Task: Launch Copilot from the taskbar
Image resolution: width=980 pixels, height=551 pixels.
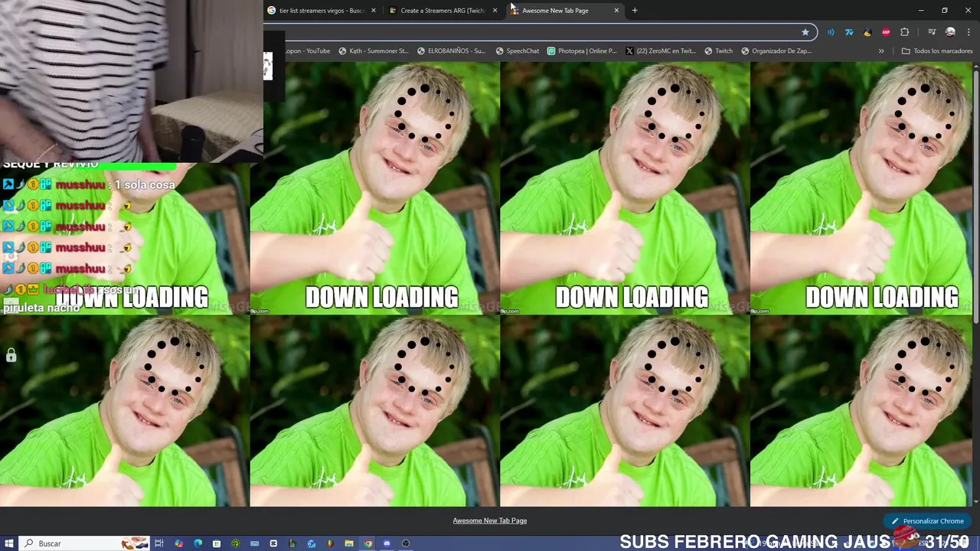Action: pyautogui.click(x=179, y=543)
